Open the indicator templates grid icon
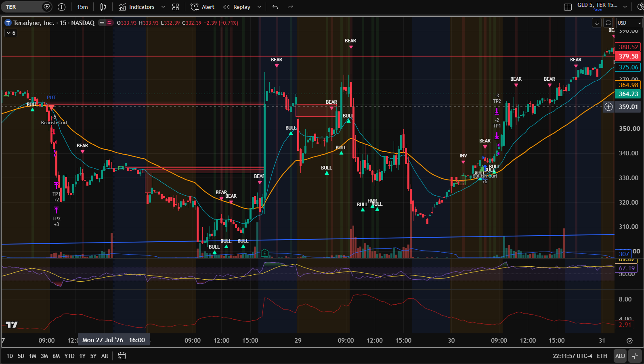Screen dimensions: 644x364 pyautogui.click(x=176, y=7)
